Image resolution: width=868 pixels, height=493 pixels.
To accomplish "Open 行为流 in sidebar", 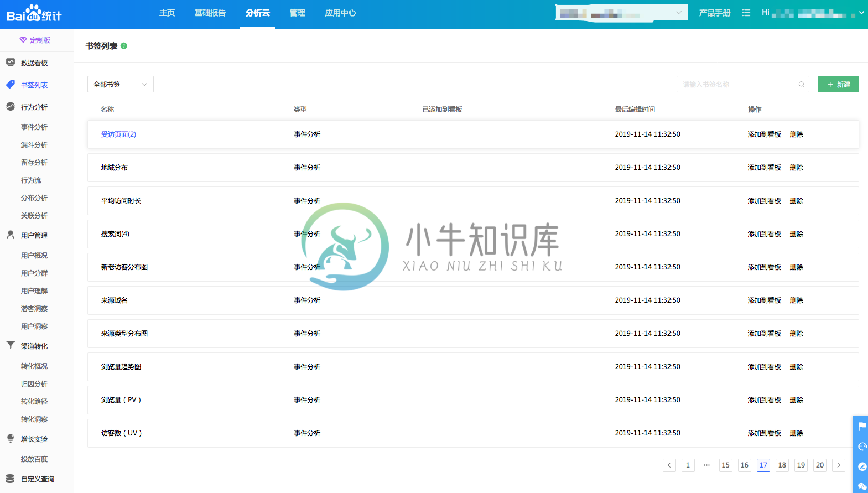I will tap(31, 180).
